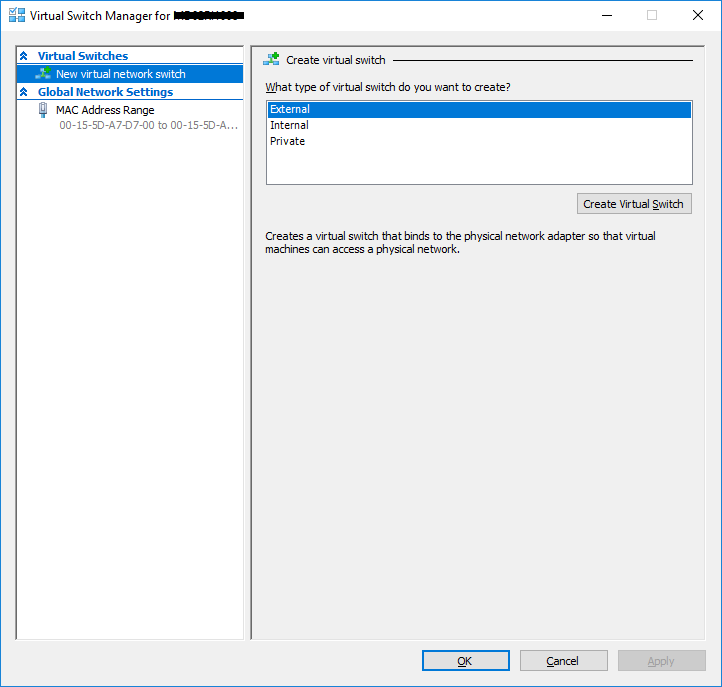Close the Virtual Switch Manager window

click(697, 16)
